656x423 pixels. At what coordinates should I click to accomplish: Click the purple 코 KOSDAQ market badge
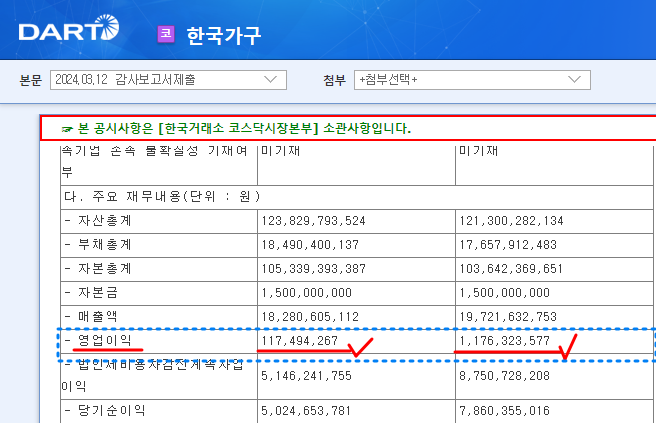click(166, 34)
